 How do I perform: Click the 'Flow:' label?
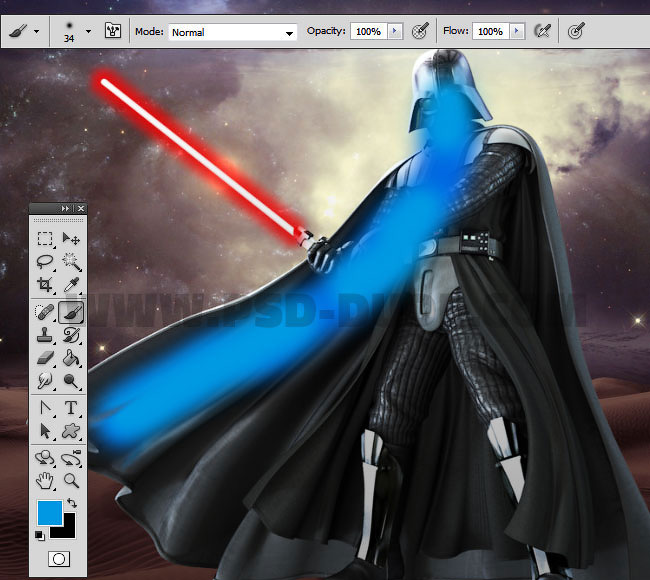pyautogui.click(x=456, y=31)
